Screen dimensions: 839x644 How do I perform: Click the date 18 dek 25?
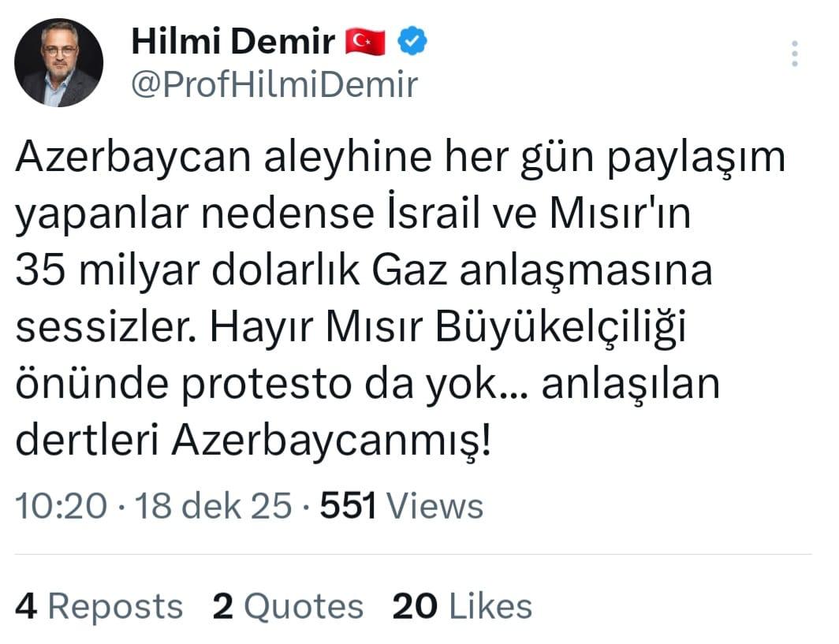click(x=214, y=505)
